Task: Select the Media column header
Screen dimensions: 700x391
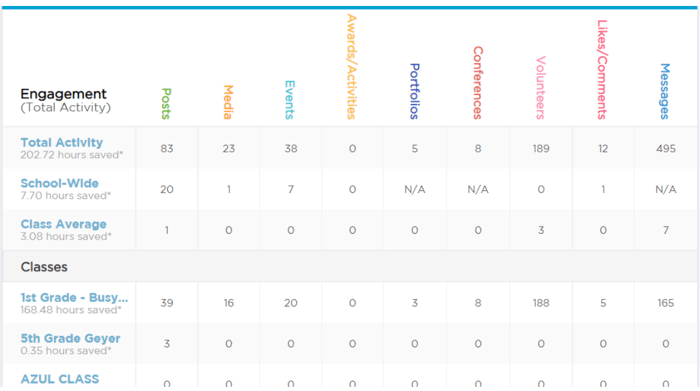Action: tap(228, 102)
